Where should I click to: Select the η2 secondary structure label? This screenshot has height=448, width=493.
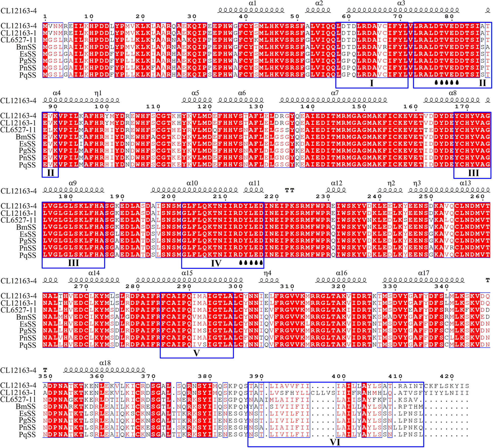[x=391, y=183]
